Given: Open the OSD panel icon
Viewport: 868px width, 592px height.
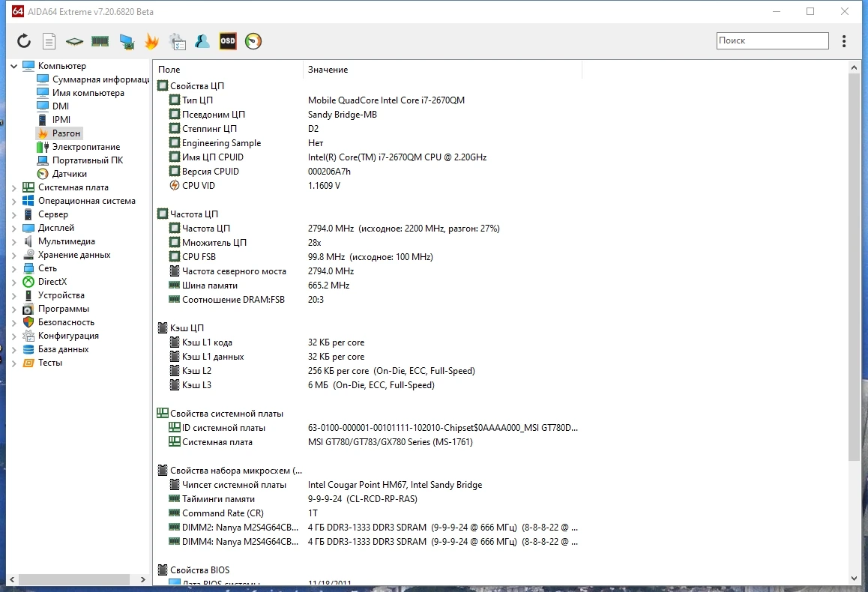Looking at the screenshot, I should tap(228, 41).
